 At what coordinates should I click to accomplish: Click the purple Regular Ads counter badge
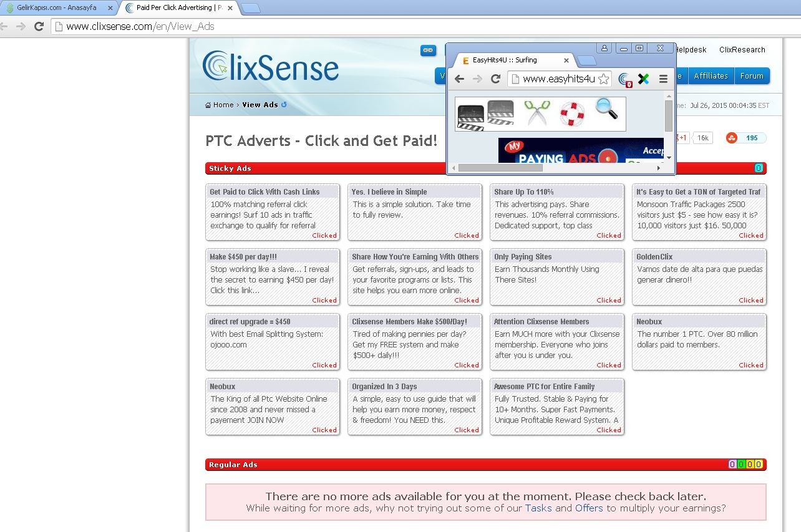click(732, 465)
